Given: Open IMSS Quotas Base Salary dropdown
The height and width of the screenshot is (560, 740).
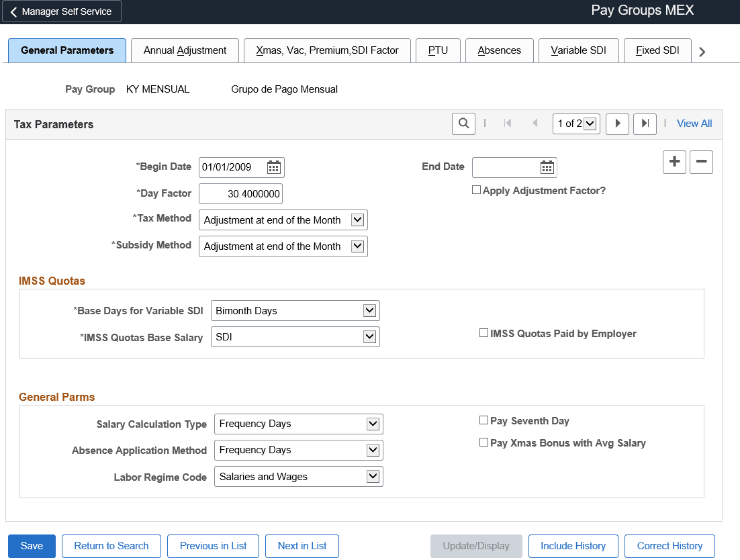Looking at the screenshot, I should click(x=295, y=337).
